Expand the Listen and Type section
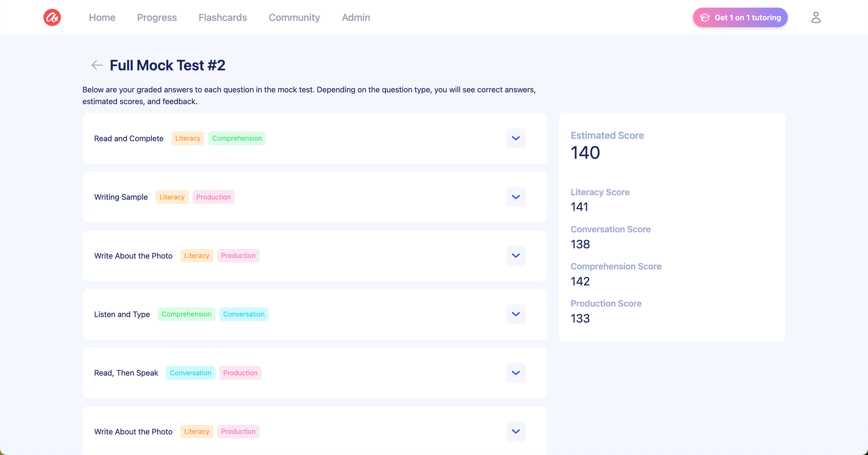This screenshot has height=455, width=868. point(516,314)
